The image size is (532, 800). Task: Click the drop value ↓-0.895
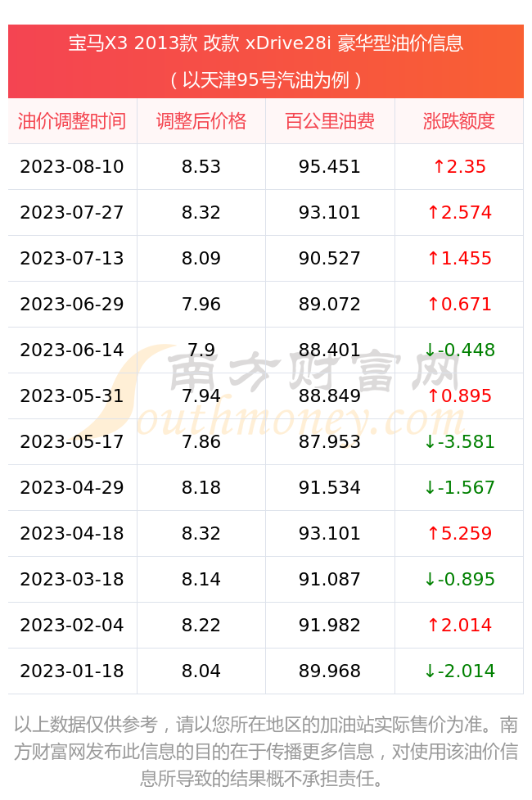[x=459, y=580]
